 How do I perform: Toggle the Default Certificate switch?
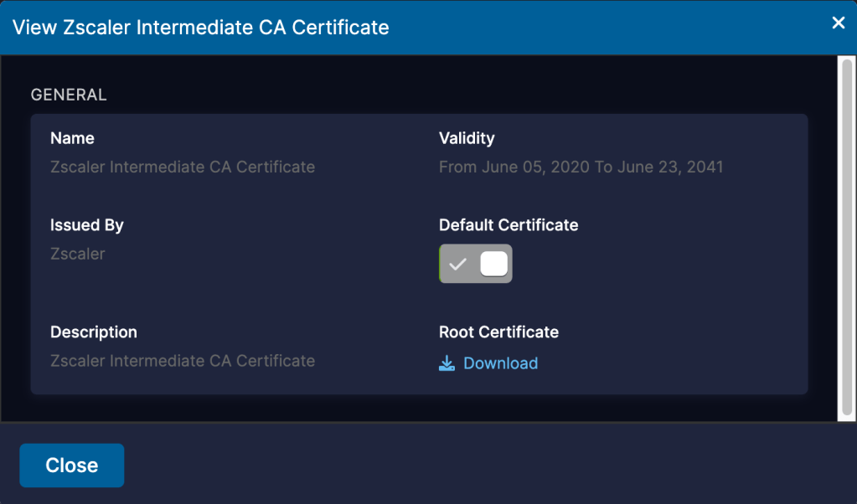pyautogui.click(x=475, y=265)
